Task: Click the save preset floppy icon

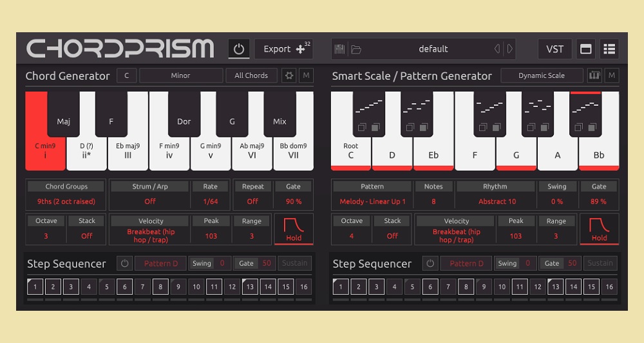Action: pyautogui.click(x=339, y=50)
